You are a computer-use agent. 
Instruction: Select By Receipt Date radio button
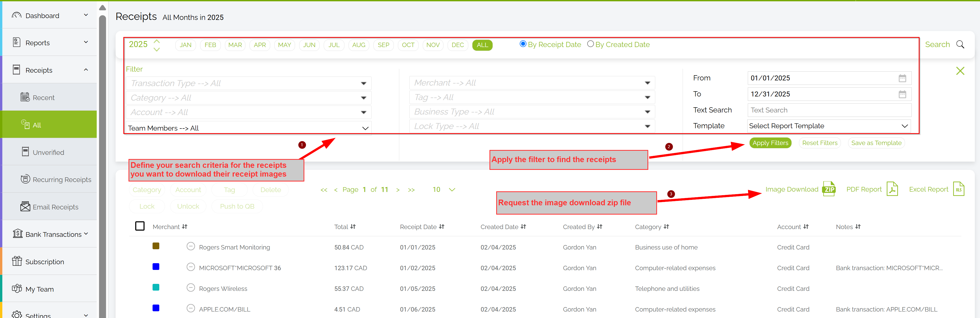click(x=523, y=44)
